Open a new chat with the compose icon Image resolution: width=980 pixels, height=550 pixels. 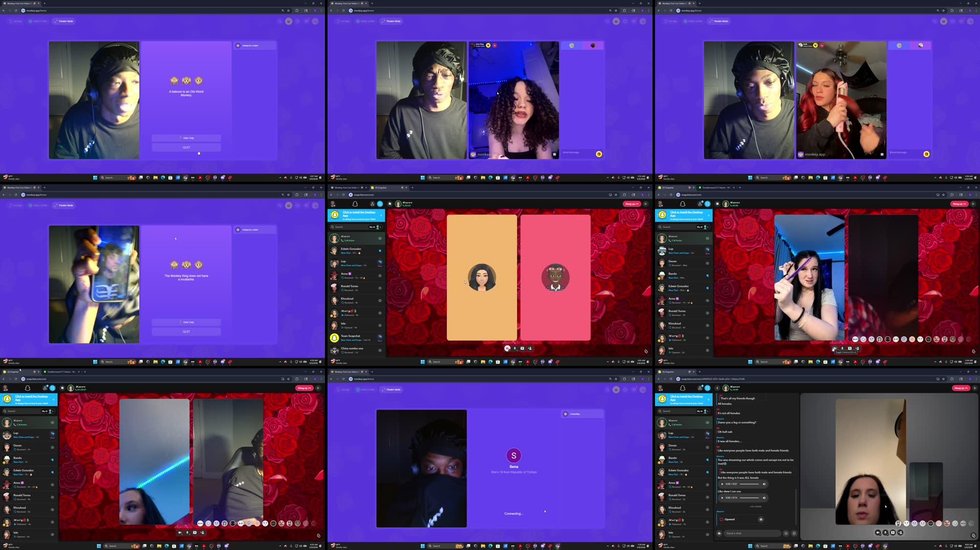coord(700,388)
